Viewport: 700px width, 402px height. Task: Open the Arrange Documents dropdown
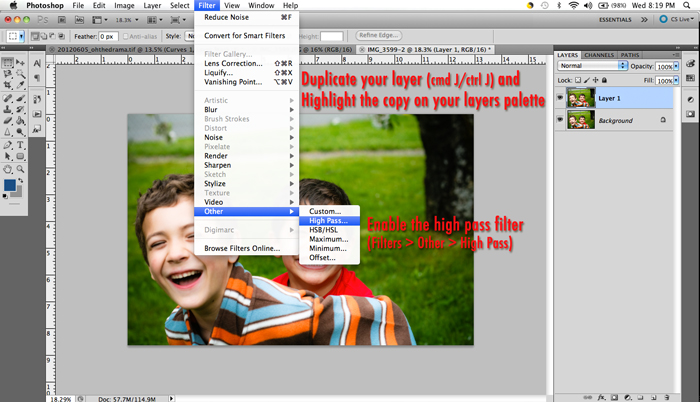point(154,20)
